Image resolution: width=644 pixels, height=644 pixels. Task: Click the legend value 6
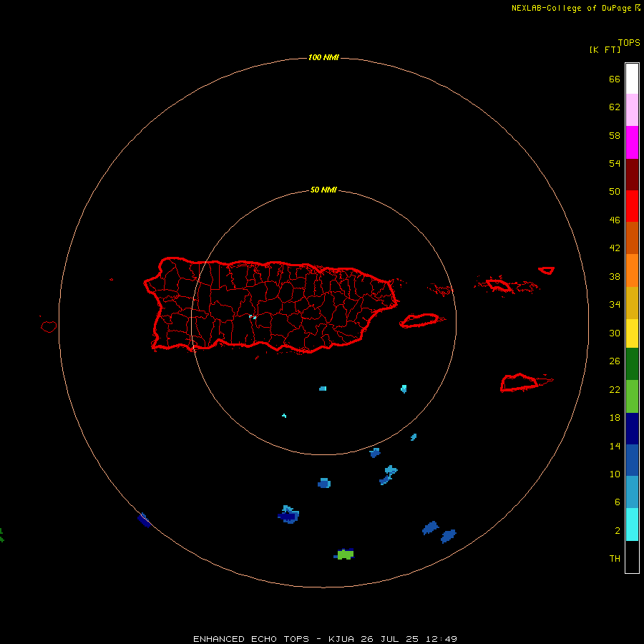pos(617,502)
